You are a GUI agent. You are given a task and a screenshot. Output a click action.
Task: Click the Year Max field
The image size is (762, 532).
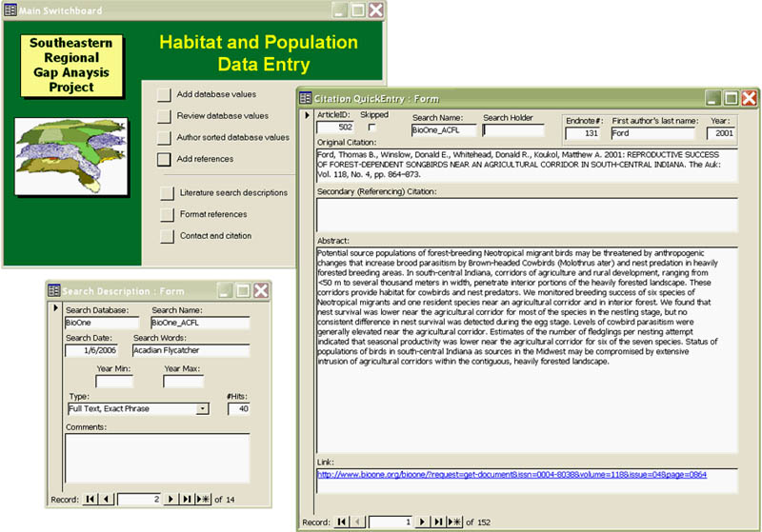click(183, 382)
